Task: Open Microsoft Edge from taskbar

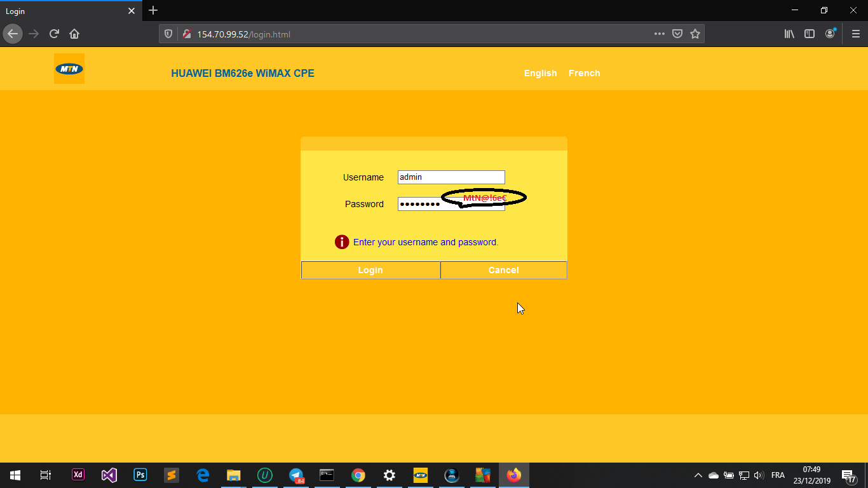Action: [203, 475]
